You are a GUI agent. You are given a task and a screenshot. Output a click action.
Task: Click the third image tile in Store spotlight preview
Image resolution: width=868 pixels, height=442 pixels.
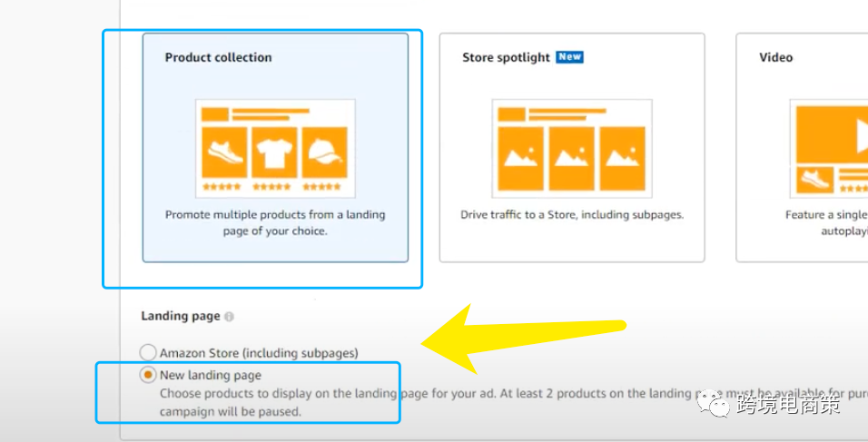[622, 158]
